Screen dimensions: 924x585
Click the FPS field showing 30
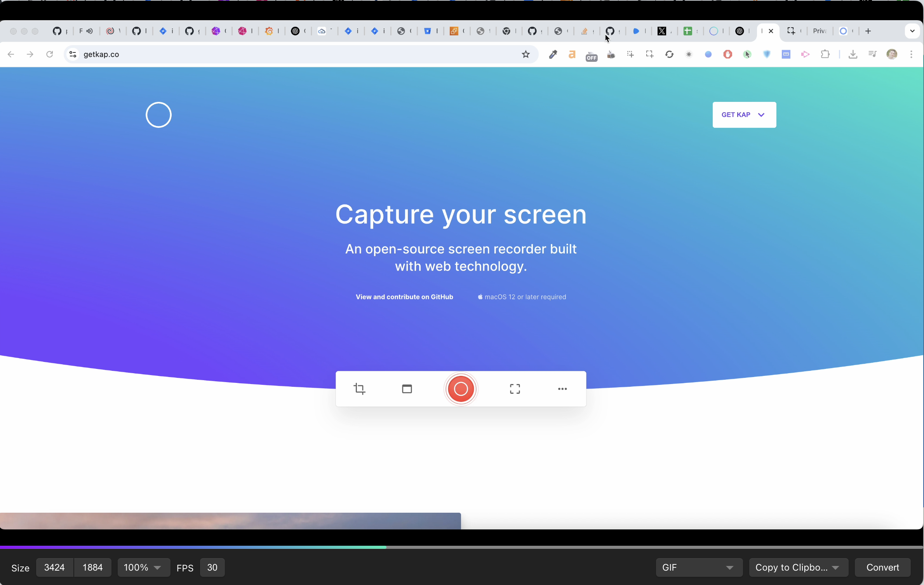(x=212, y=568)
